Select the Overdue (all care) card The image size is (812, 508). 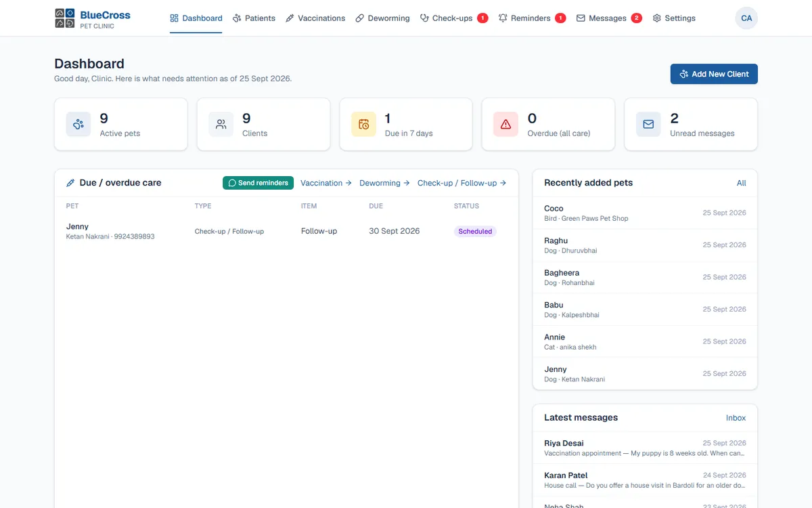(x=548, y=125)
